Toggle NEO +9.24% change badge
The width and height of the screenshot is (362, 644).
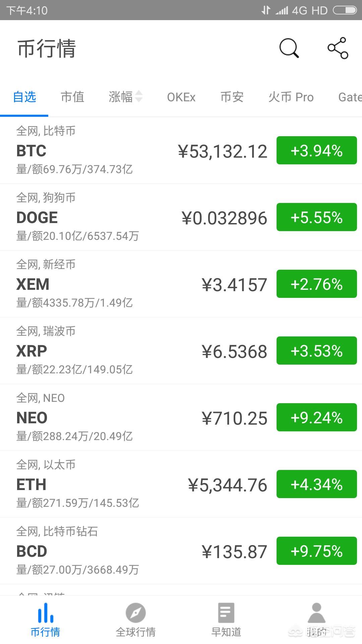317,417
